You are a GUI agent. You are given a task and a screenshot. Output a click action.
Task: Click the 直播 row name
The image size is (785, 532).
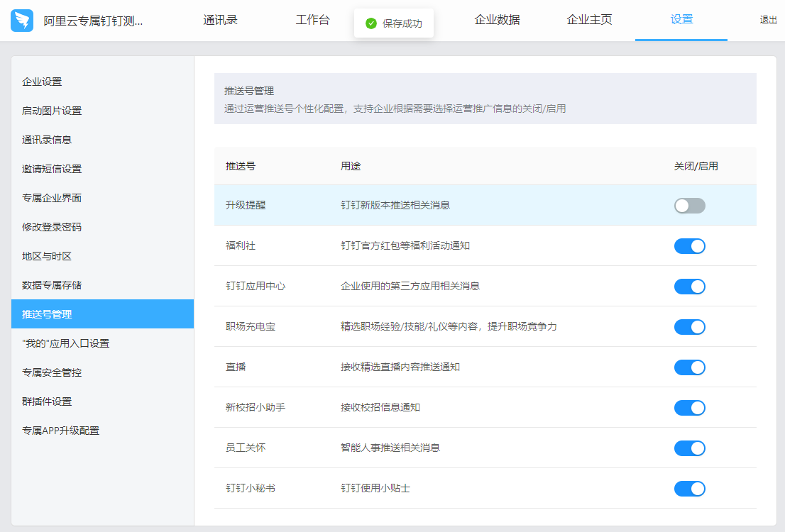coord(236,367)
